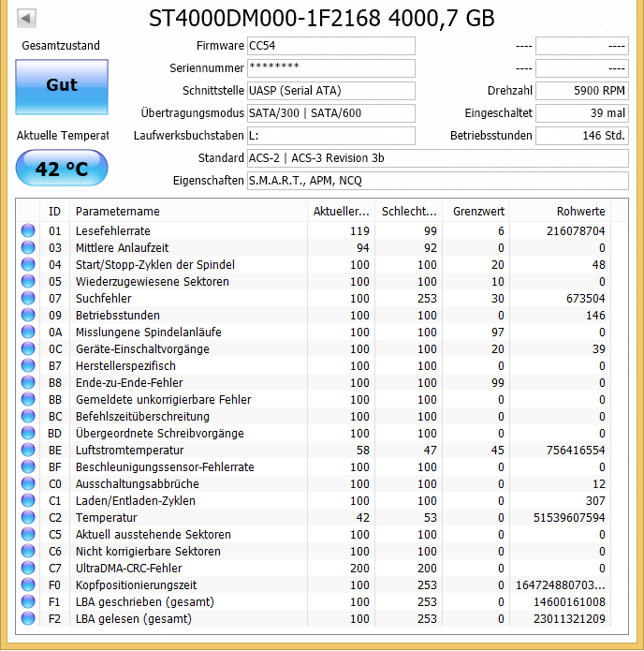Click the Betriebsstunden field showing 146 Std.

coord(582,135)
